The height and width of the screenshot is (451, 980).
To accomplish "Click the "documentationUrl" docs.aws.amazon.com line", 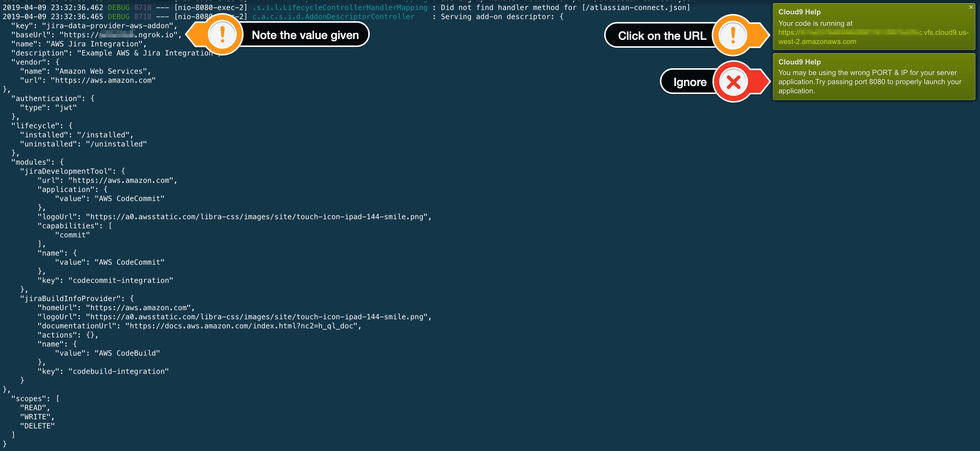I will [199, 326].
